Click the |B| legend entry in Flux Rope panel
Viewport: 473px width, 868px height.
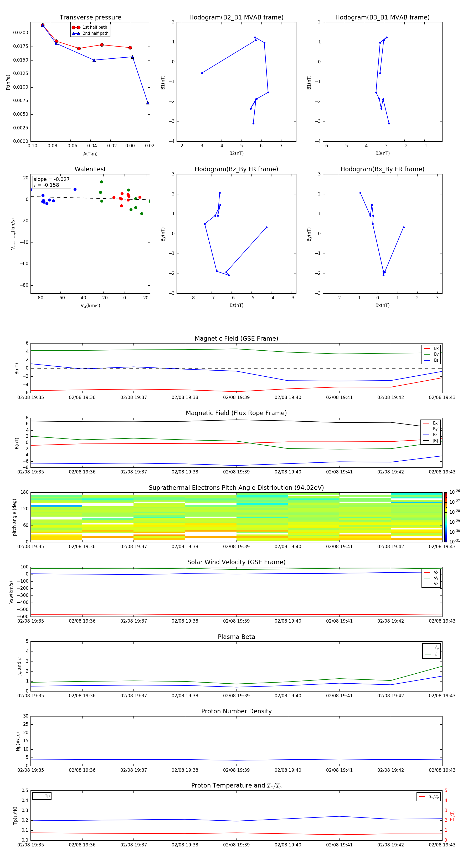pos(431,441)
